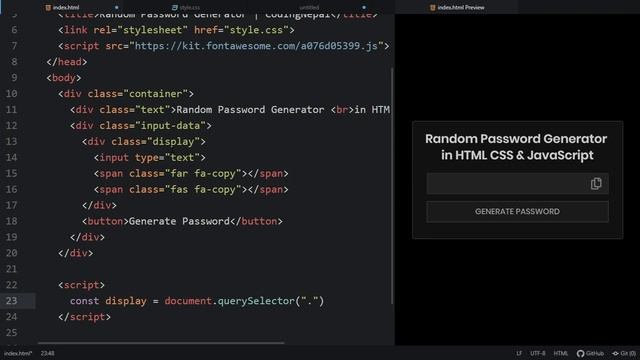
Task: Click the word "display" variable on line 23
Action: 126,301
